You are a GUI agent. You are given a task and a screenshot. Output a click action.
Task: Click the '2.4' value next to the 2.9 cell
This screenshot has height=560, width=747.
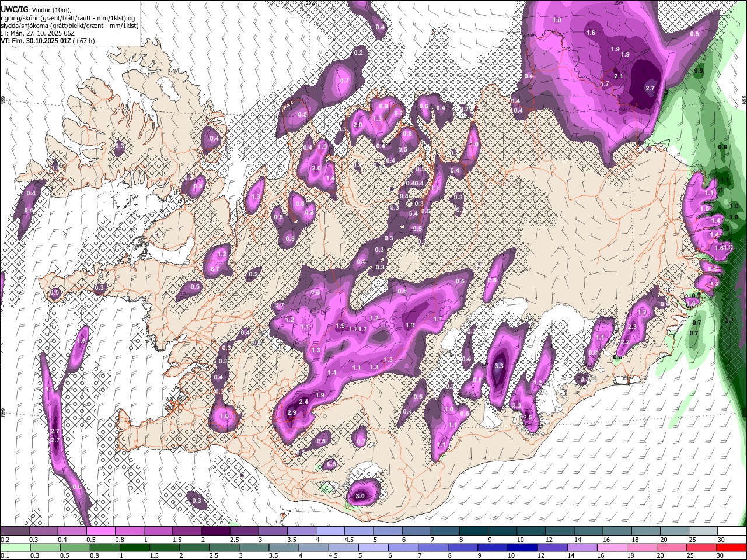303,401
